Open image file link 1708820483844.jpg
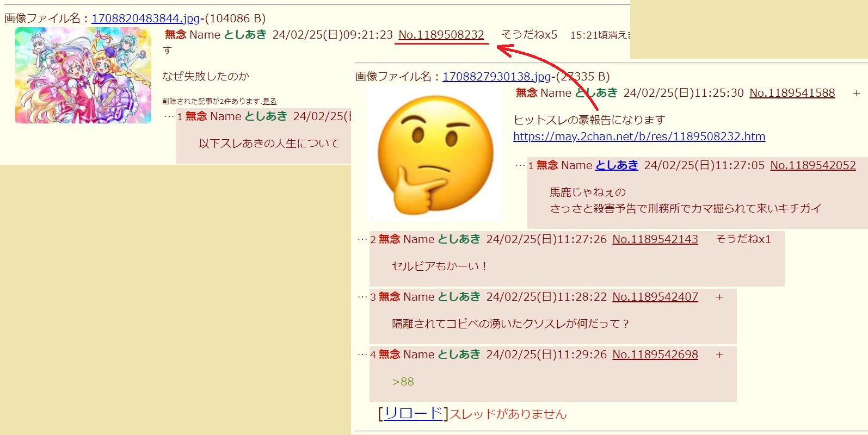 click(x=145, y=18)
